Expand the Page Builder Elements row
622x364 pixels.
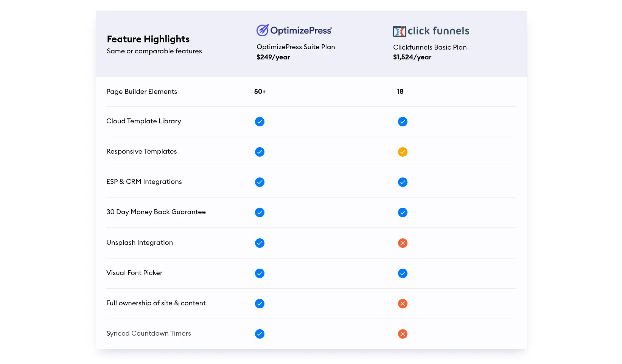(142, 91)
